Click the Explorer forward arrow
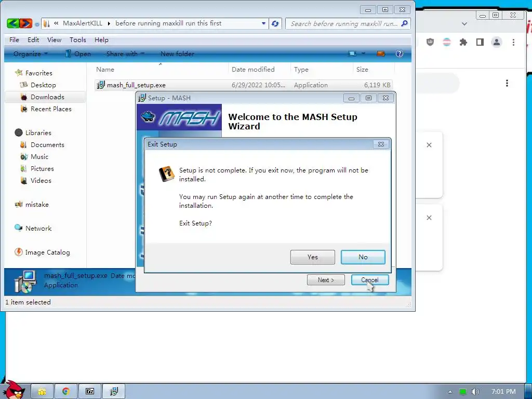532x399 pixels. (x=25, y=23)
